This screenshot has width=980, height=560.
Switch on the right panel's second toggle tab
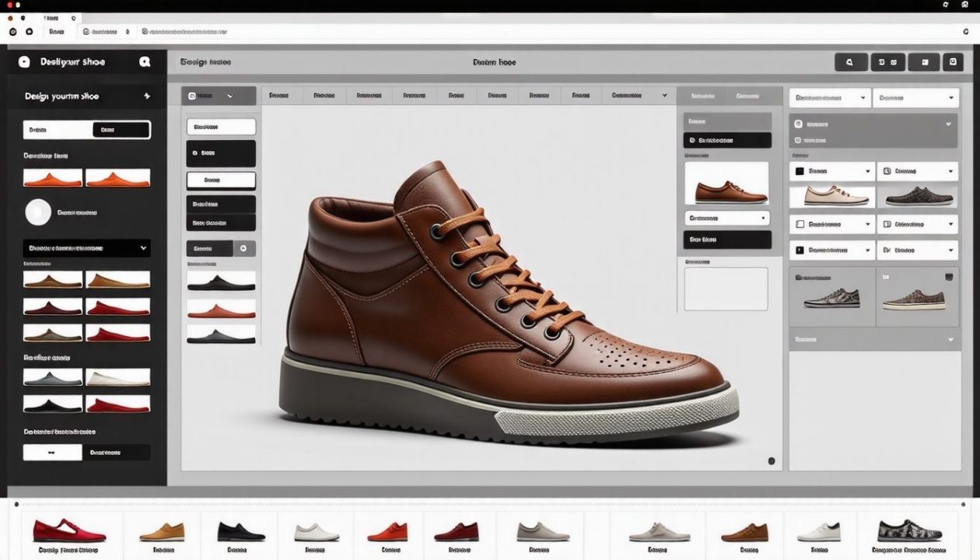tap(747, 95)
